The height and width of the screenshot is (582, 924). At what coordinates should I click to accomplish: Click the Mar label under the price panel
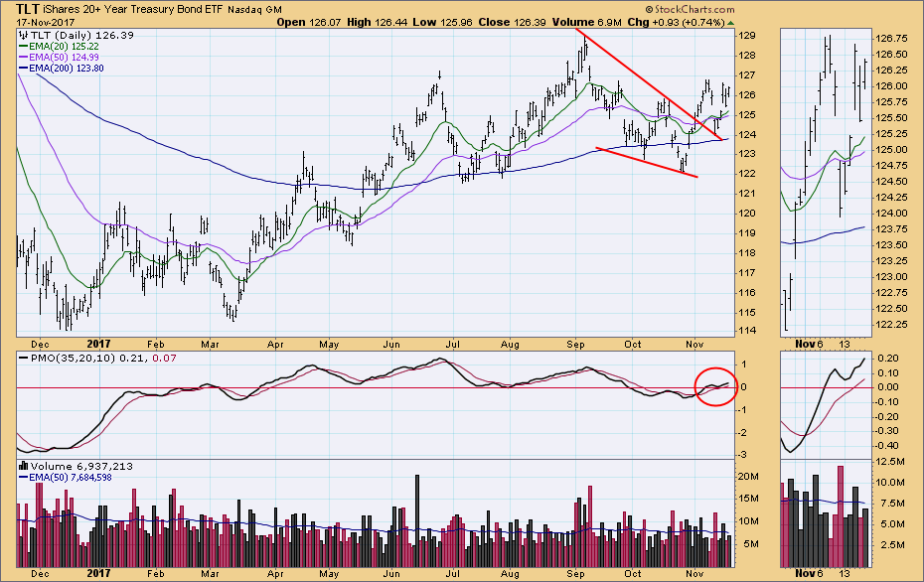pos(210,344)
